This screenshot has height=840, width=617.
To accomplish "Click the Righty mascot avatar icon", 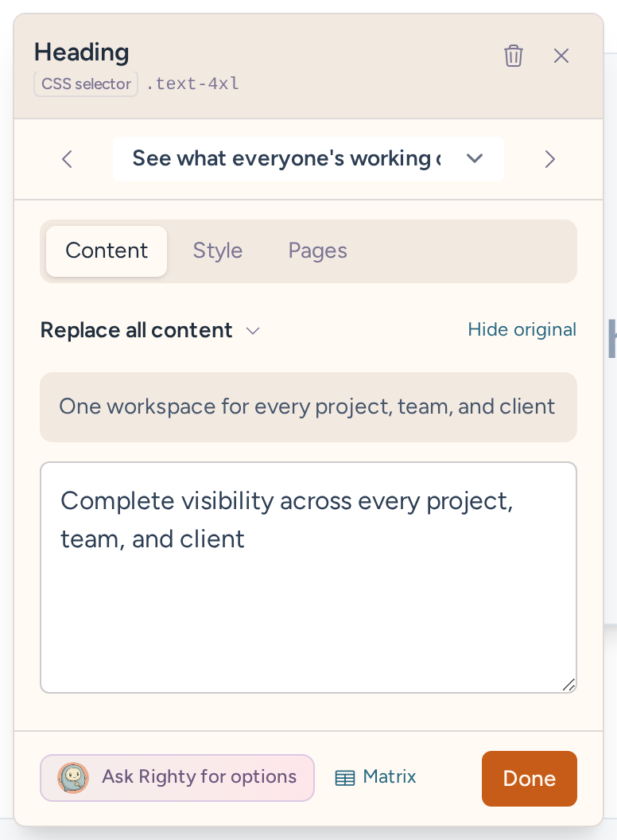I will [73, 778].
